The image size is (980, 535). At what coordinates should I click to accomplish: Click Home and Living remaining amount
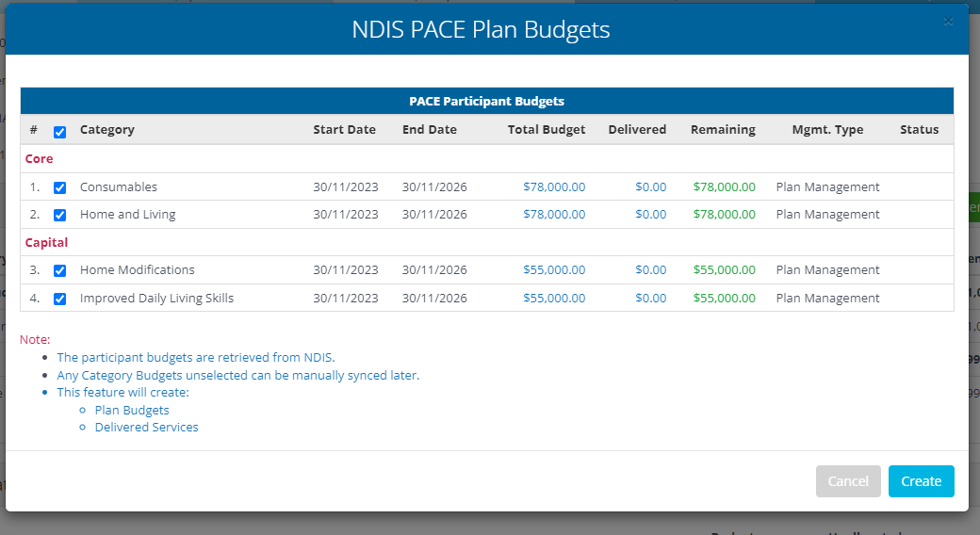724,215
